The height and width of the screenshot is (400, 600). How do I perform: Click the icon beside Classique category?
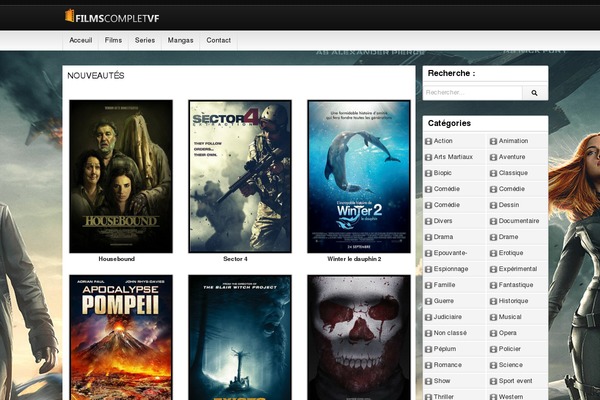click(x=494, y=173)
